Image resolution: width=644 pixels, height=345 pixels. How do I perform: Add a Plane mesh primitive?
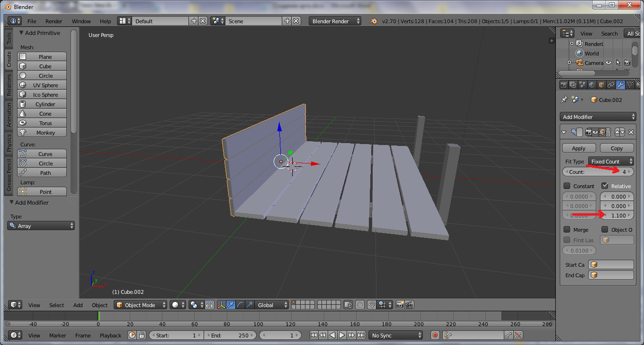(42, 57)
